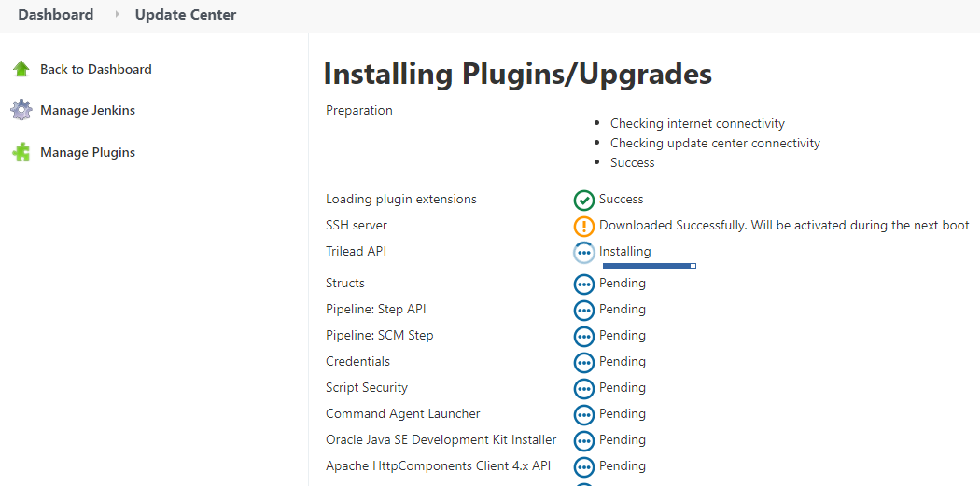The image size is (980, 486).
Task: Select the Update Center breadcrumb
Action: coord(186,14)
